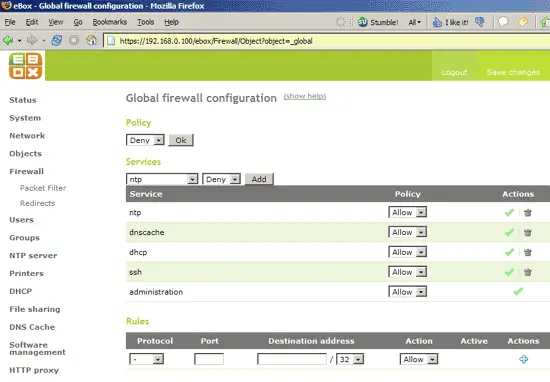
Task: Apply the administration policy with checkmark
Action: (518, 291)
